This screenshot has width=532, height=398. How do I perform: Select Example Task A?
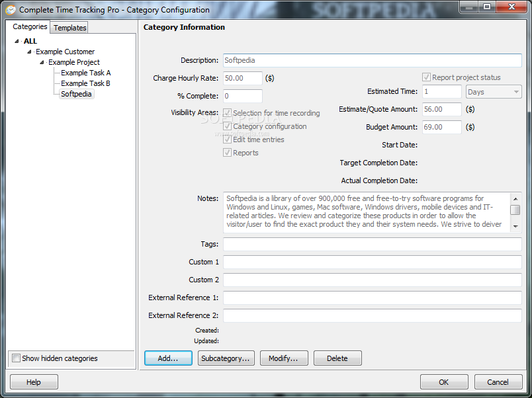tap(86, 73)
